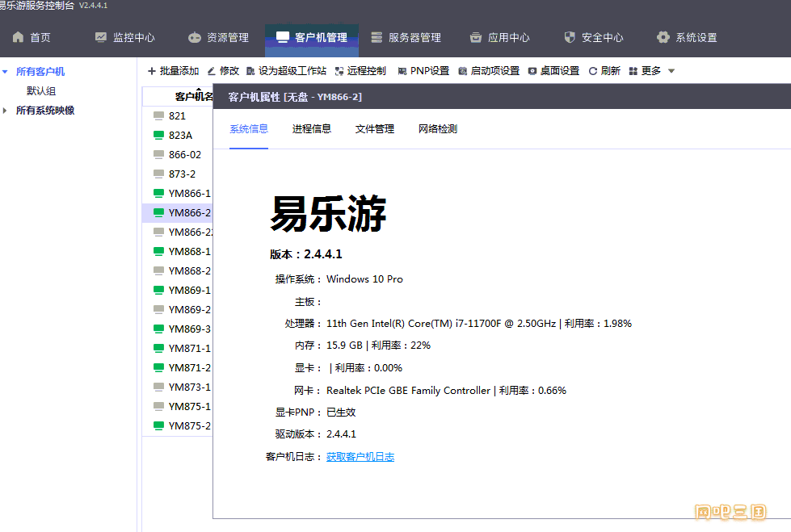The height and width of the screenshot is (532, 791).
Task: Start 远程控制 remote control
Action: coord(360,71)
